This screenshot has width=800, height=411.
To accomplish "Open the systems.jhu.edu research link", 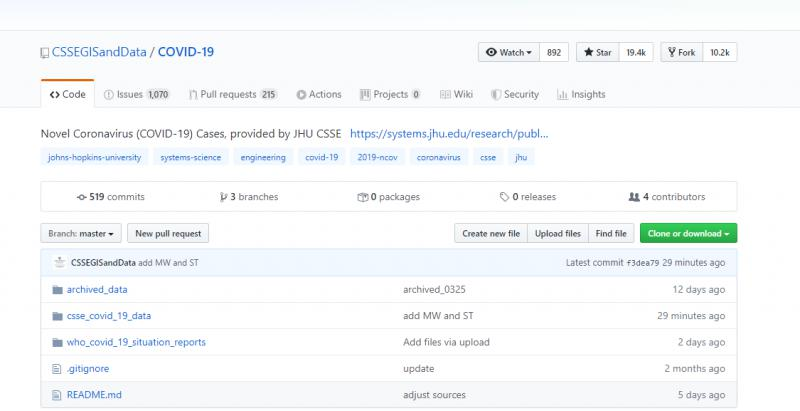I will (x=449, y=132).
